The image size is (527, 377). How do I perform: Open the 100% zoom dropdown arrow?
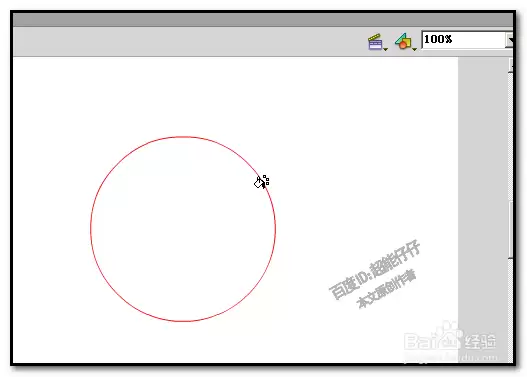pyautogui.click(x=509, y=40)
